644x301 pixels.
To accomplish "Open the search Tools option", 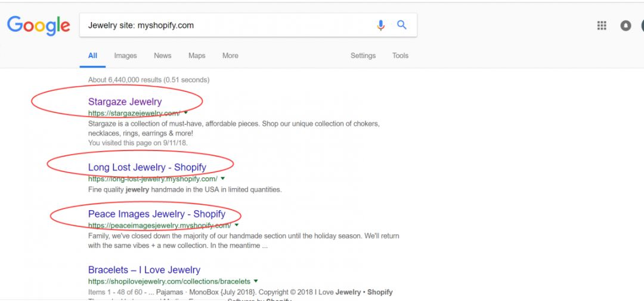I will pos(400,56).
